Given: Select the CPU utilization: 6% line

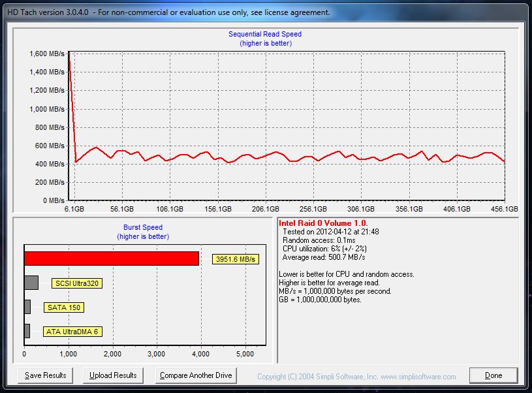Looking at the screenshot, I should pos(324,249).
